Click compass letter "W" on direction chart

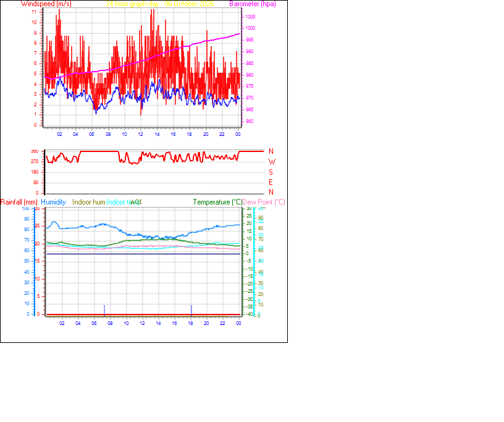point(272,162)
